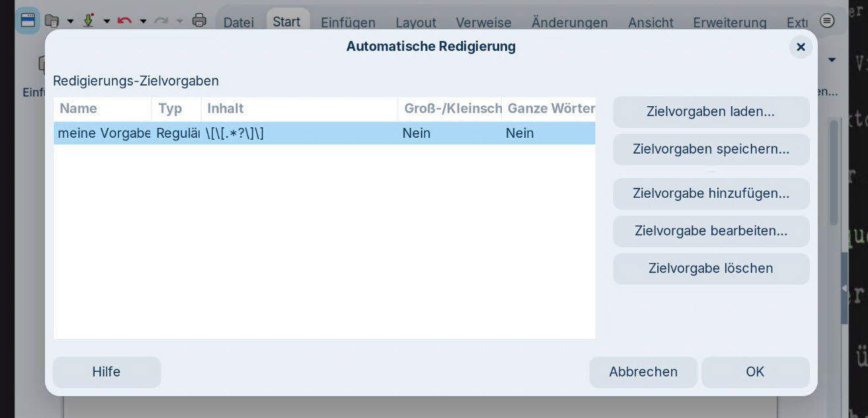Open the hamburger menu icon
The width and height of the screenshot is (868, 418).
[x=827, y=21]
